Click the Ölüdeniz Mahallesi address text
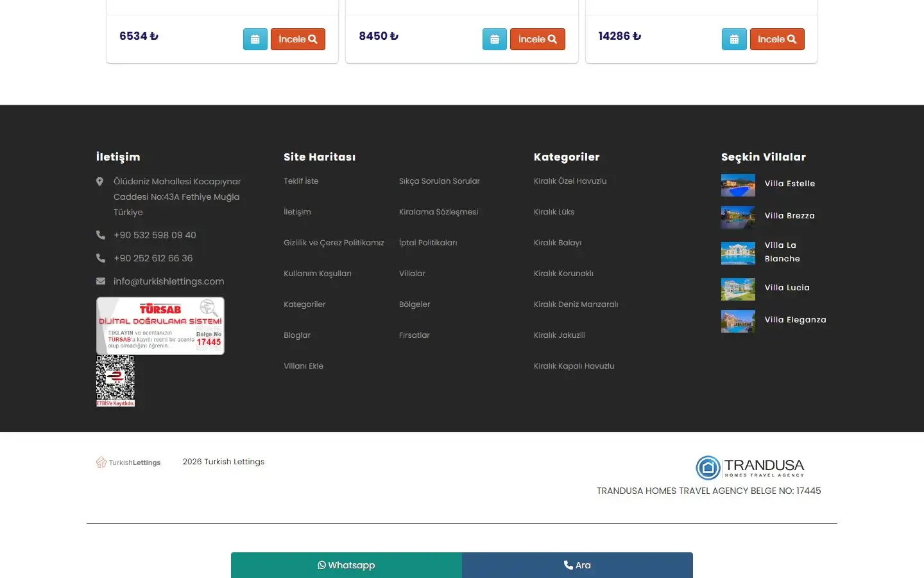Viewport: 924px width, 578px height. click(177, 197)
